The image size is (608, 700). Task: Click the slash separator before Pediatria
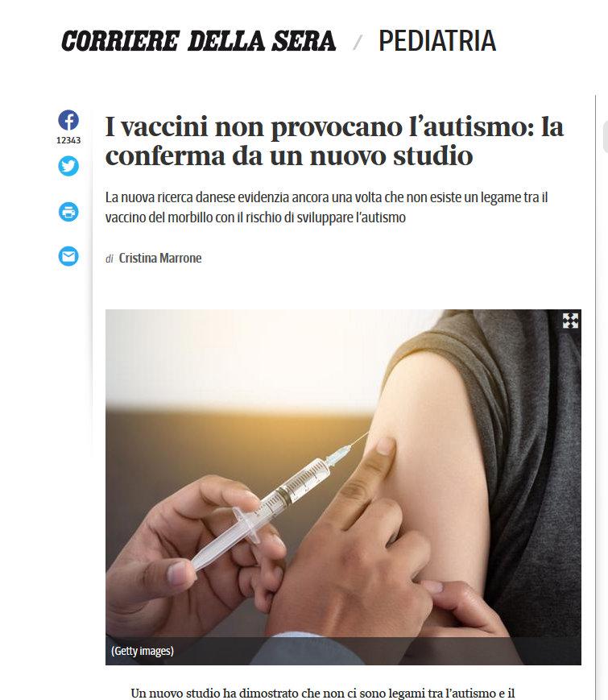[x=357, y=43]
